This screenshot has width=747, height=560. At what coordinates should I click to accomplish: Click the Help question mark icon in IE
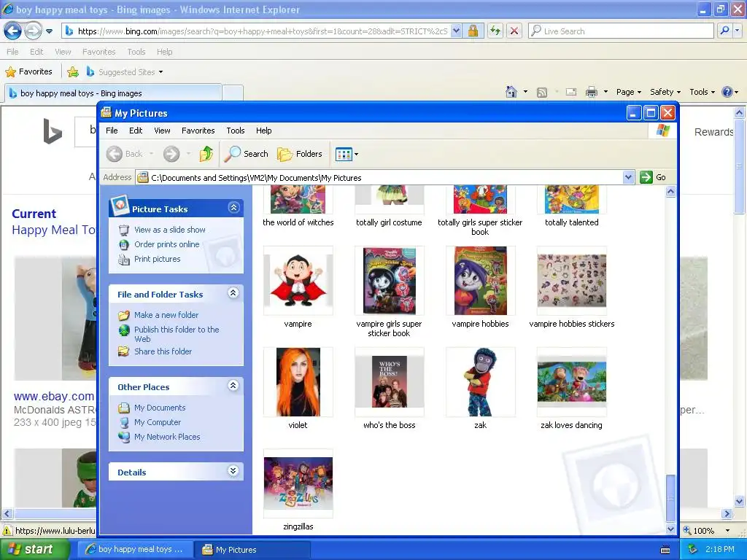coord(727,92)
